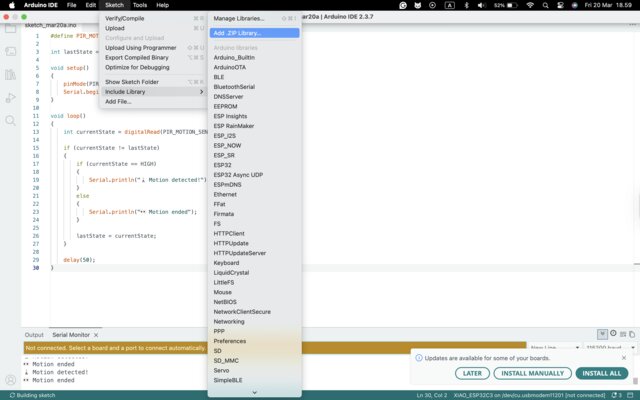Open the Tools menu
The height and width of the screenshot is (400, 640).
[x=140, y=5]
